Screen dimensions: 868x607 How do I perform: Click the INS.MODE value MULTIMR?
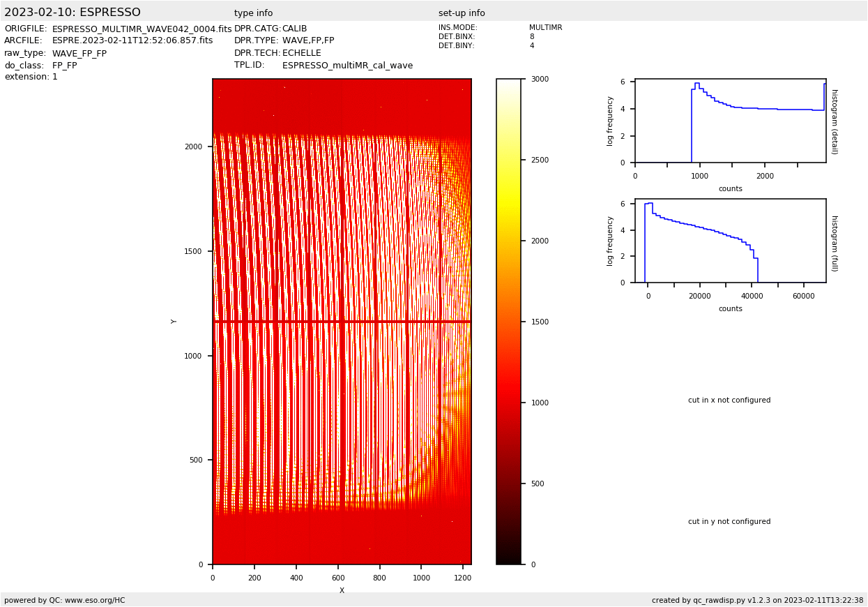545,28
